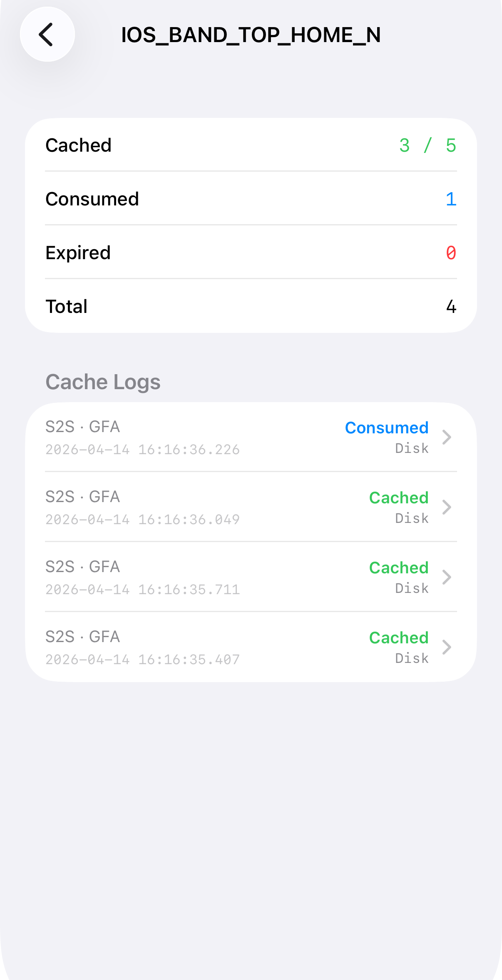
Task: Tap the back arrow button
Action: (47, 34)
